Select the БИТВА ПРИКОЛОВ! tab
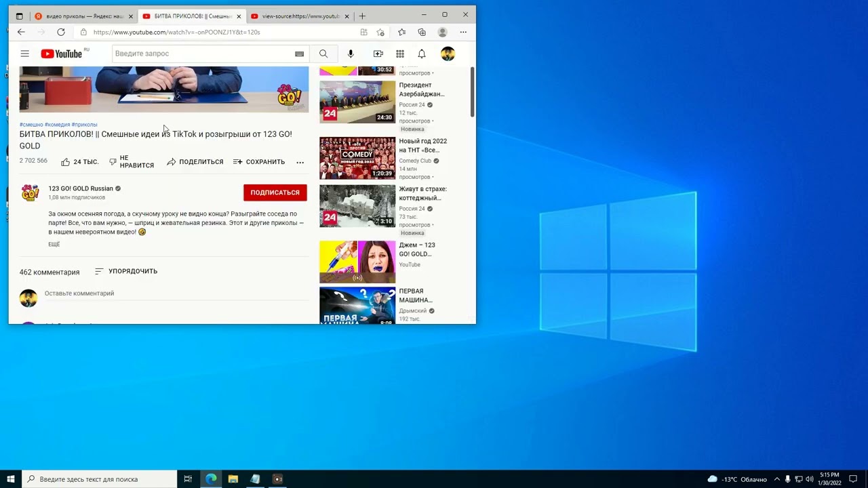This screenshot has width=868, height=488. (x=192, y=16)
